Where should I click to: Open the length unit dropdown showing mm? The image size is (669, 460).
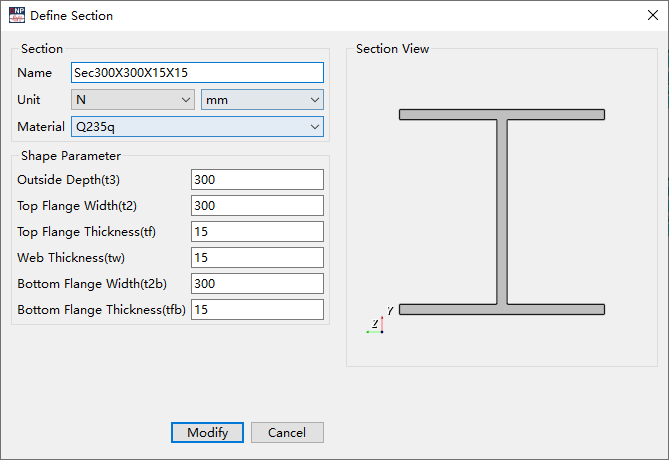pos(262,100)
